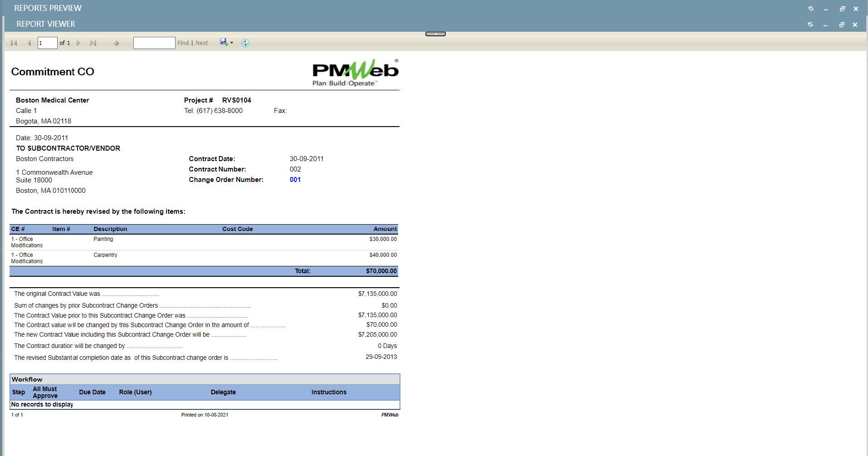Open change order number 001 link
The image size is (868, 456).
[x=295, y=180]
